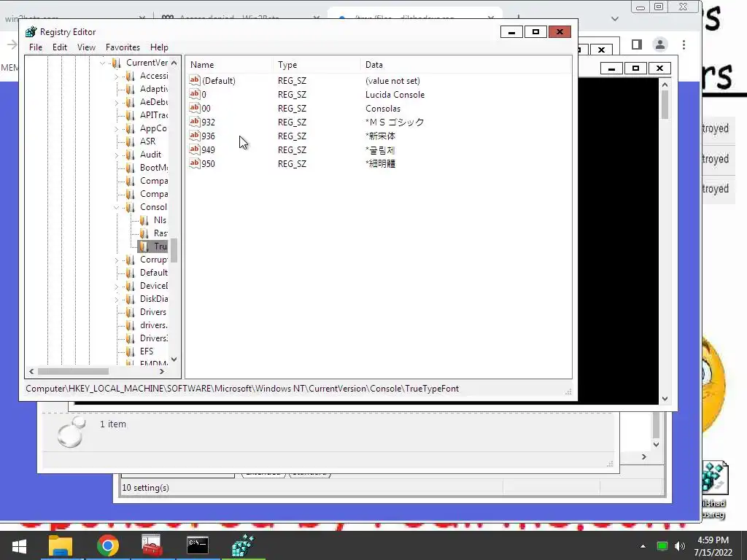Select the string icon of value 950

(194, 163)
